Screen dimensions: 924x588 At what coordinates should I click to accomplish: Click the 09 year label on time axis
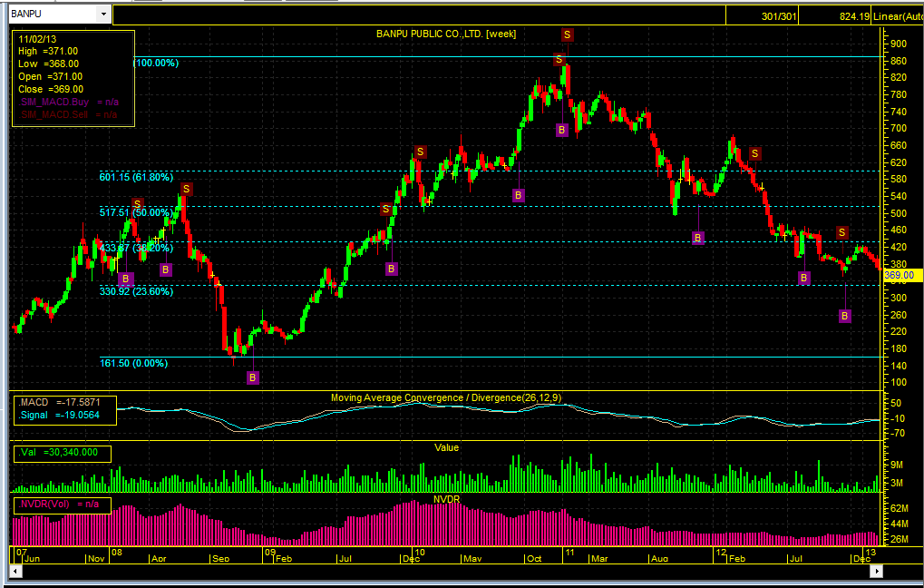270,553
